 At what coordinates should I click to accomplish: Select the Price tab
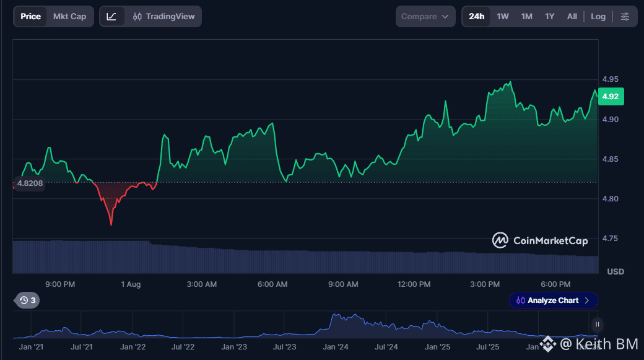(x=30, y=17)
